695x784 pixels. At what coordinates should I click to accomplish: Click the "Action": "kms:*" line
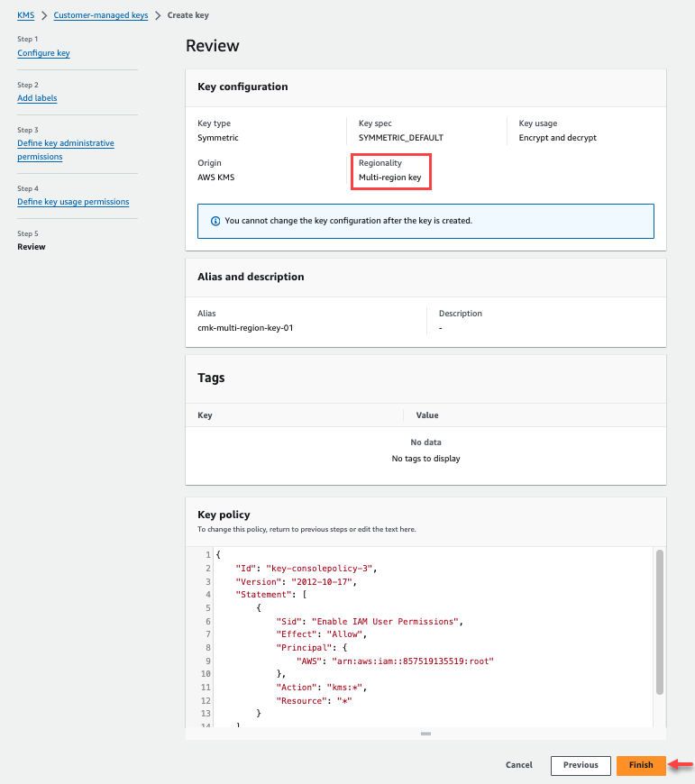pyautogui.click(x=322, y=688)
